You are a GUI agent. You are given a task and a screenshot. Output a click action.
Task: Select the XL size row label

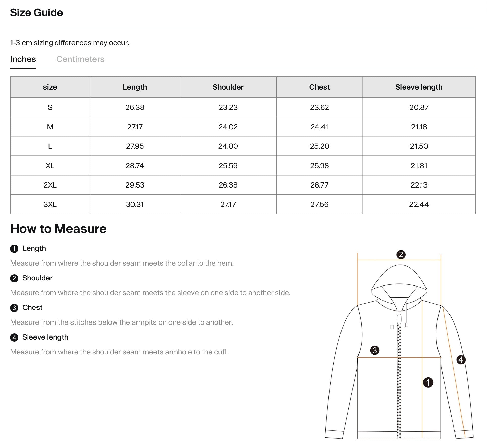(50, 166)
